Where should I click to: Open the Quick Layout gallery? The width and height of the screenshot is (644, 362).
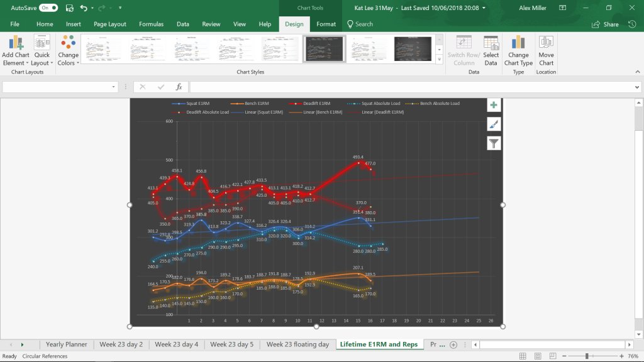click(x=42, y=50)
